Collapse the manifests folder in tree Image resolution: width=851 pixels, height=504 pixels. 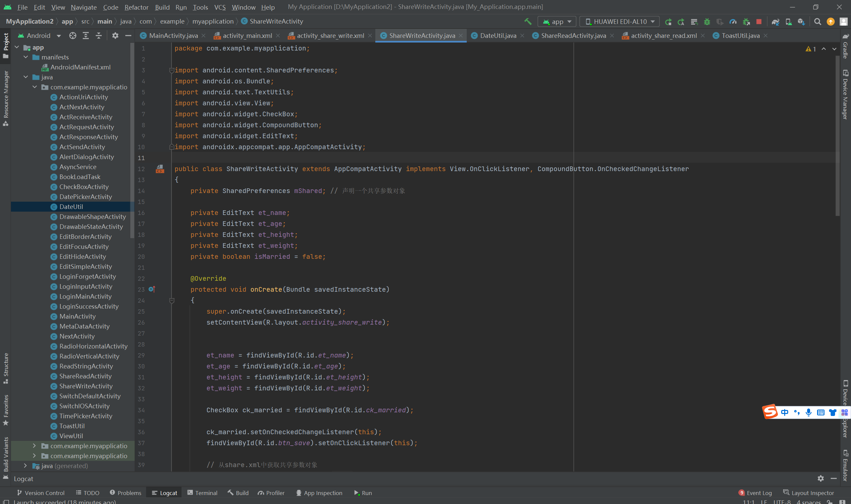click(26, 57)
